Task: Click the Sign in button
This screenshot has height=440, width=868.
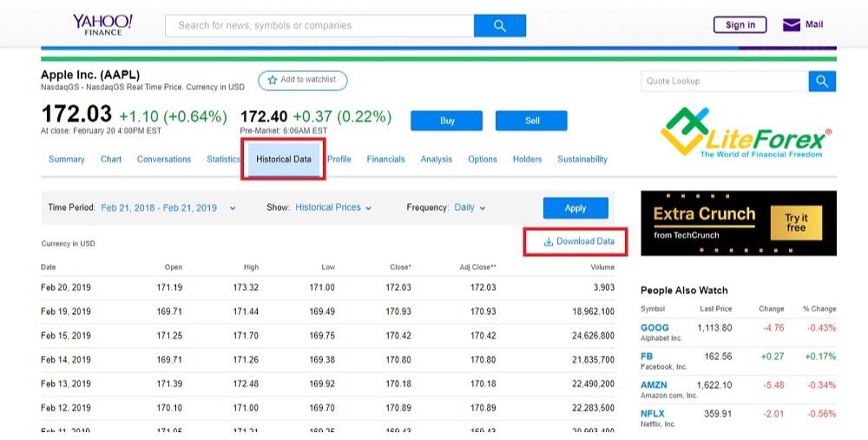Action: (740, 25)
